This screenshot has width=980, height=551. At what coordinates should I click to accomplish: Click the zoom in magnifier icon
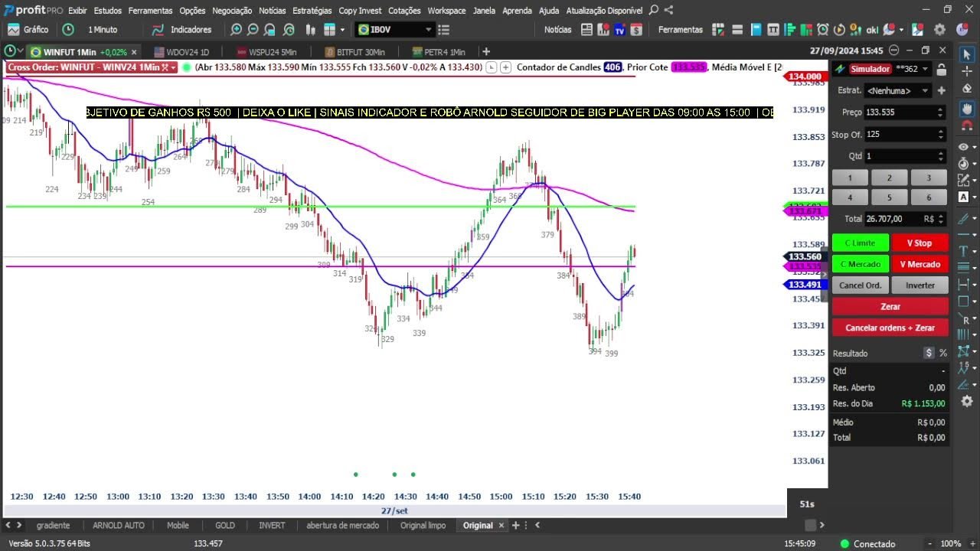tap(236, 30)
